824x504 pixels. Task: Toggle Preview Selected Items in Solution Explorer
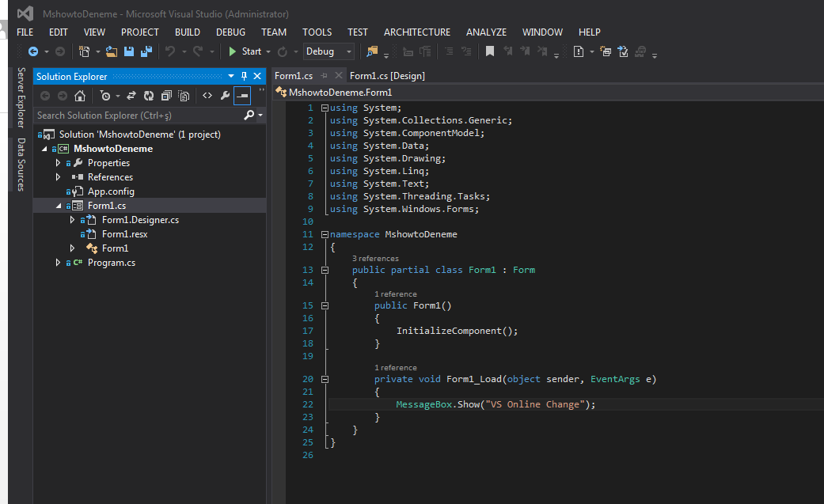click(242, 96)
